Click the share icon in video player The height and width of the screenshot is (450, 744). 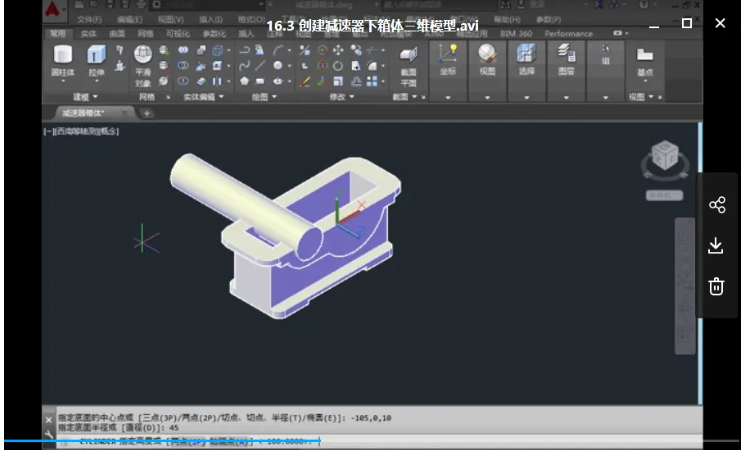[717, 205]
